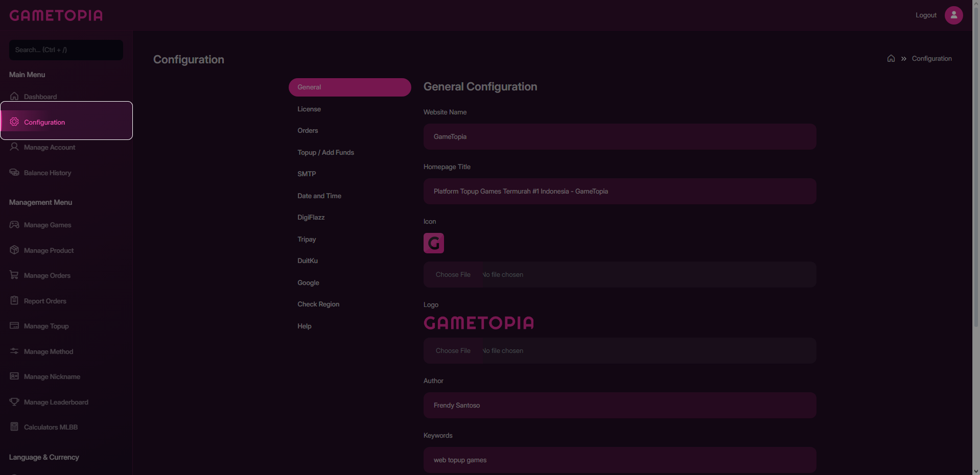Click the Balance History coins icon
The image size is (980, 475).
pyautogui.click(x=14, y=172)
